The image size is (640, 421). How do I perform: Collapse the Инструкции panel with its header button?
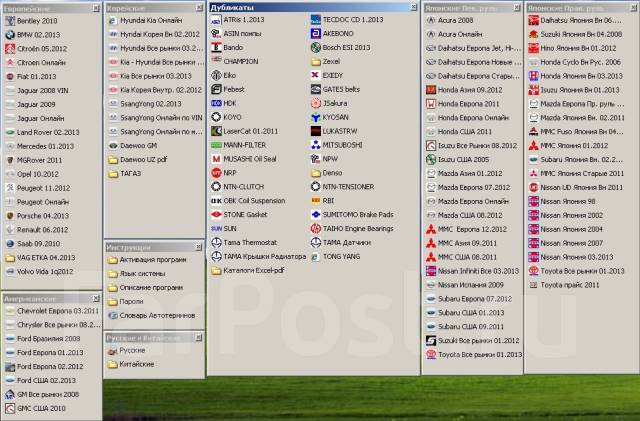point(198,246)
